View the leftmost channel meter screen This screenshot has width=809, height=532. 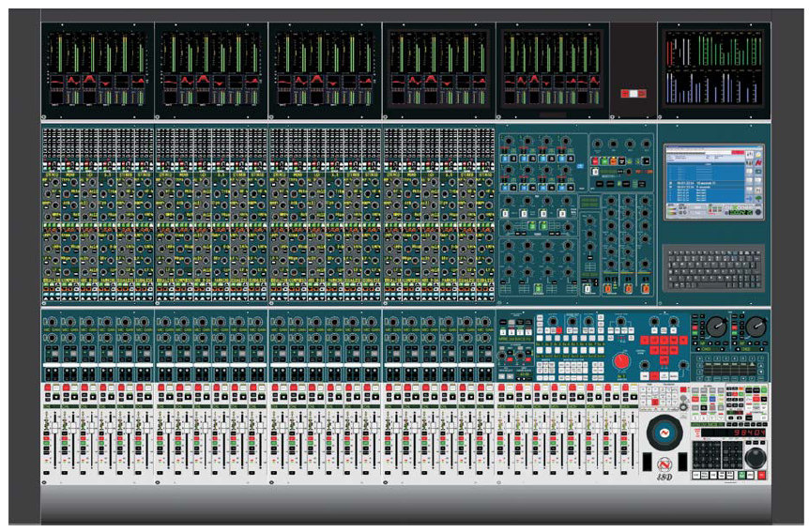click(x=98, y=69)
